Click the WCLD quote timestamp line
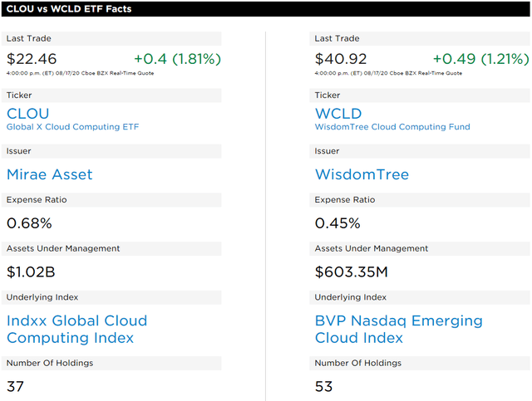Viewport: 532px width, 401px height. pos(388,73)
